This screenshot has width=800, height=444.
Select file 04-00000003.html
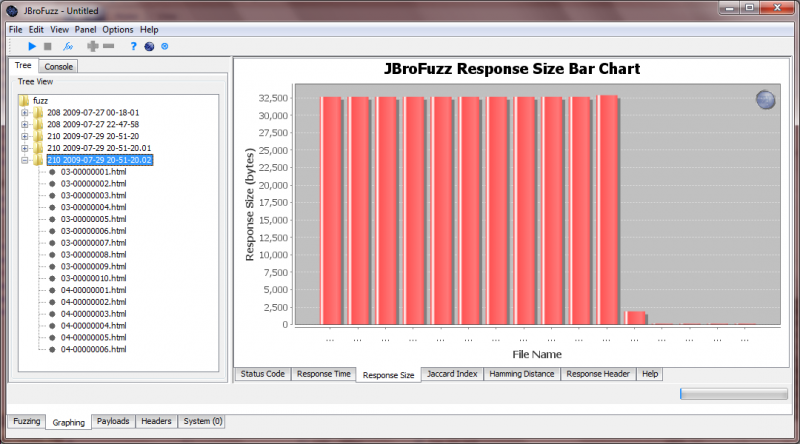pos(93,314)
